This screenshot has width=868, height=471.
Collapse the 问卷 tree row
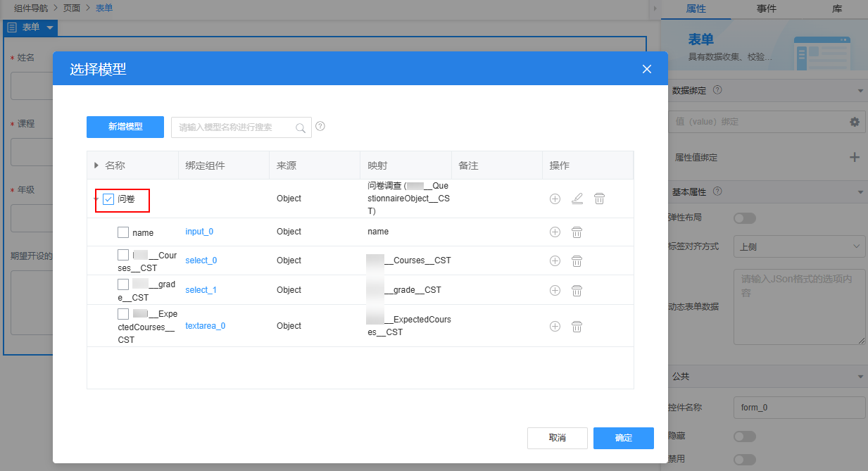click(96, 199)
